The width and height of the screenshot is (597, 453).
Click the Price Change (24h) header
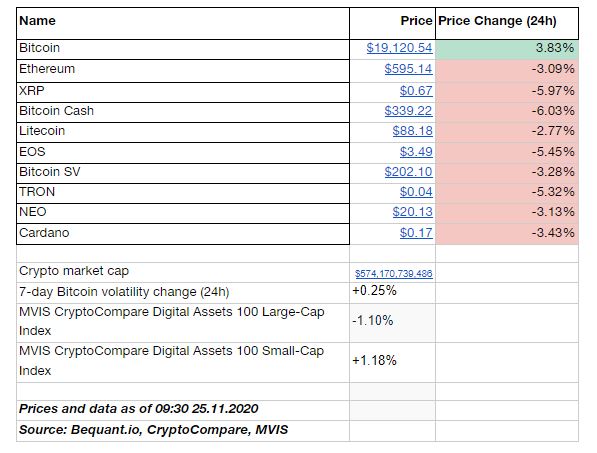(x=507, y=24)
